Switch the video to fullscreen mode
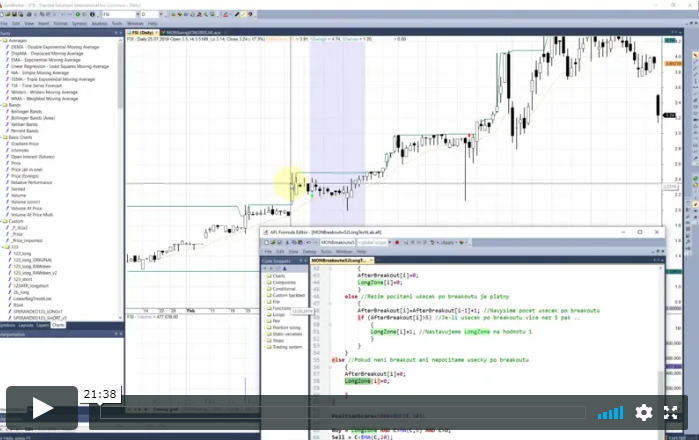The image size is (699, 440). click(670, 413)
